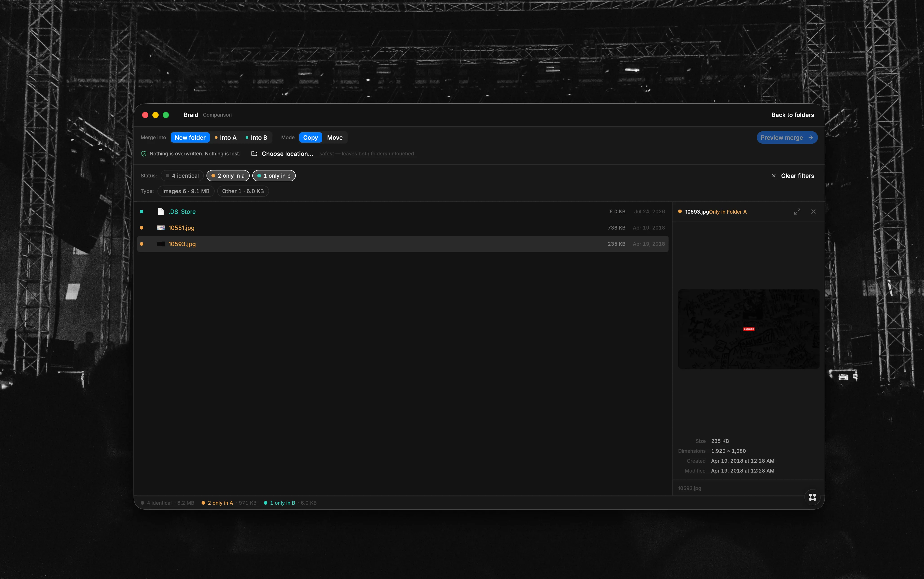Select Into A merge target
This screenshot has height=579, width=924.
[226, 137]
